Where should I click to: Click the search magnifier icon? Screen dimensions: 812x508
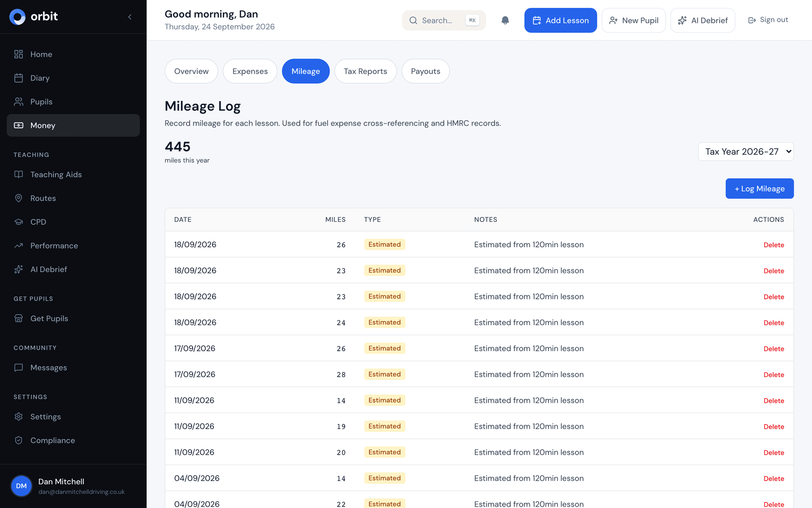[x=413, y=20]
